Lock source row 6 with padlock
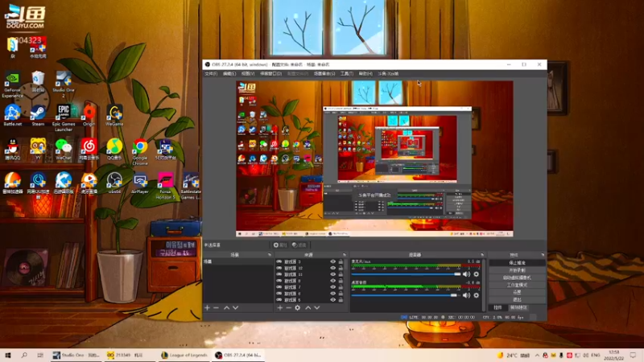The height and width of the screenshot is (362, 644). [341, 294]
